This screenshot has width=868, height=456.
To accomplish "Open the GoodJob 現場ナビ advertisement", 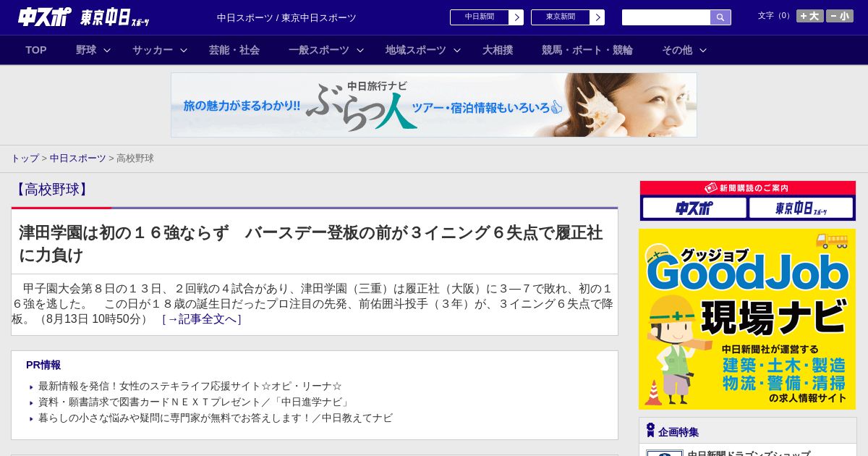I will point(747,319).
